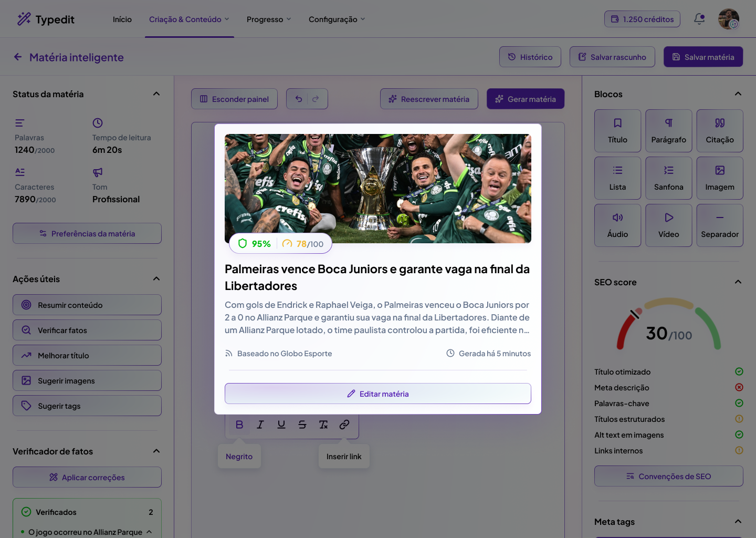
Task: Click the Palmeiras trophy photo
Action: (378, 189)
